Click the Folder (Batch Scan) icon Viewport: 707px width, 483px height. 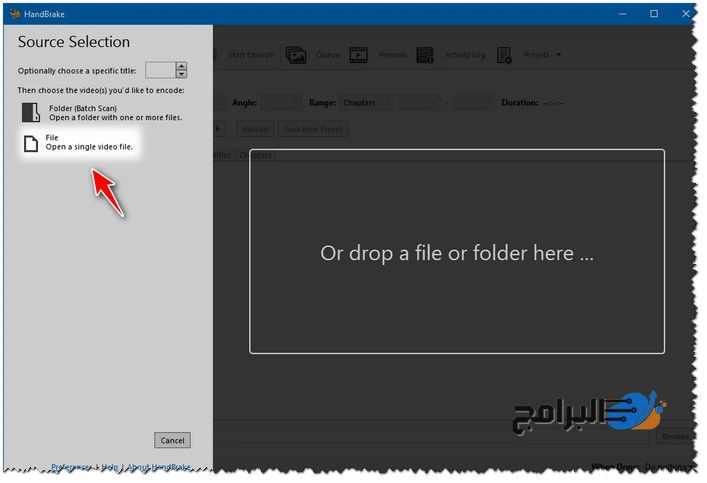(30, 112)
